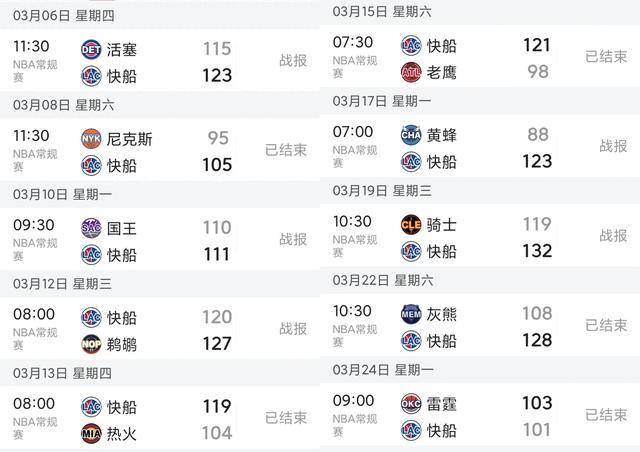The width and height of the screenshot is (640, 452).
Task: Open 战报 for the 活塞 vs 快船 game
Action: tap(293, 60)
